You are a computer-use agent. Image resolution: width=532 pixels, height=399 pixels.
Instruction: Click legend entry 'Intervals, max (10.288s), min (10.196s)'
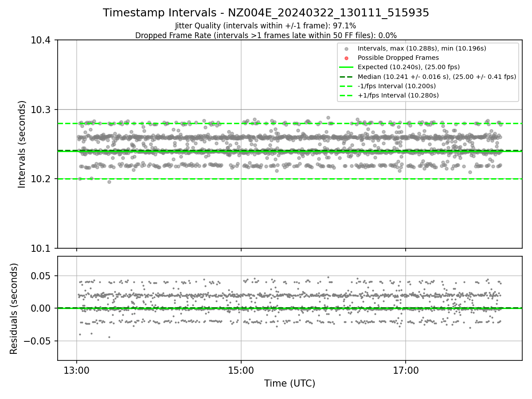[x=422, y=48]
